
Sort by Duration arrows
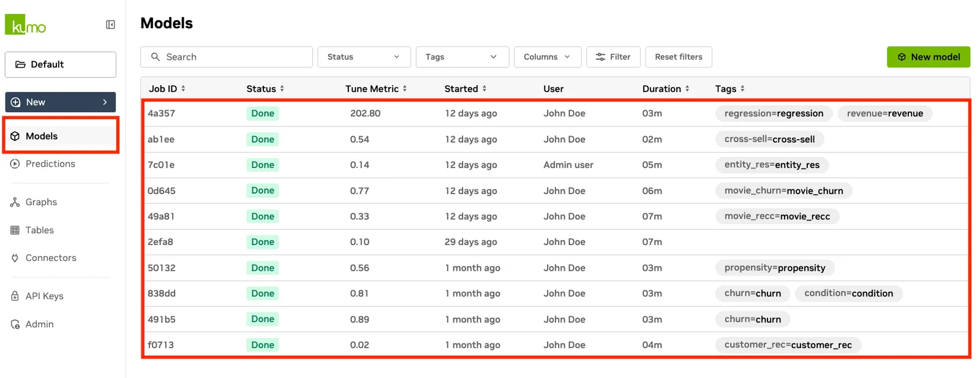tap(687, 89)
